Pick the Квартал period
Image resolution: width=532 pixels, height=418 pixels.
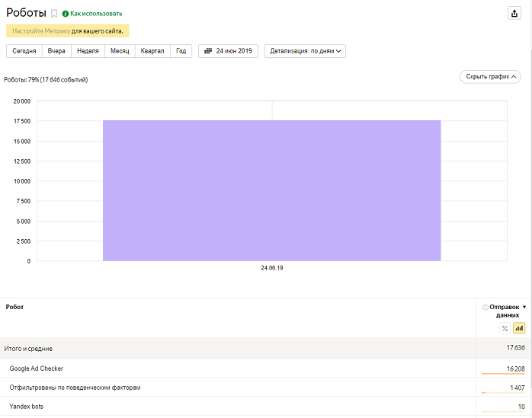tap(152, 51)
